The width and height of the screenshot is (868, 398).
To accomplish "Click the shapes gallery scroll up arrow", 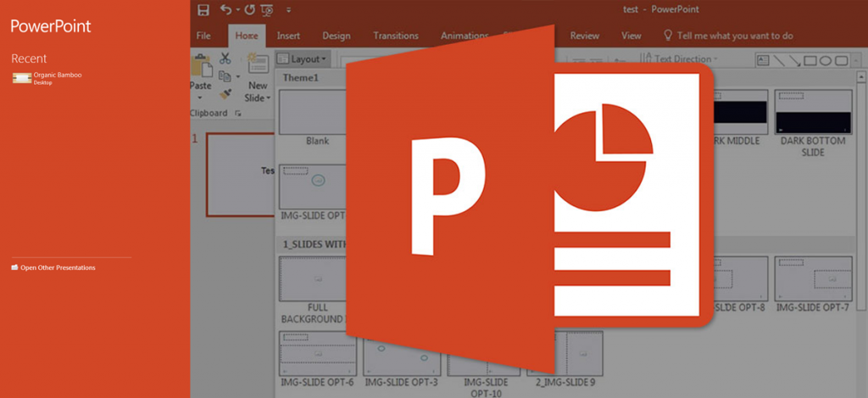I will (x=858, y=60).
